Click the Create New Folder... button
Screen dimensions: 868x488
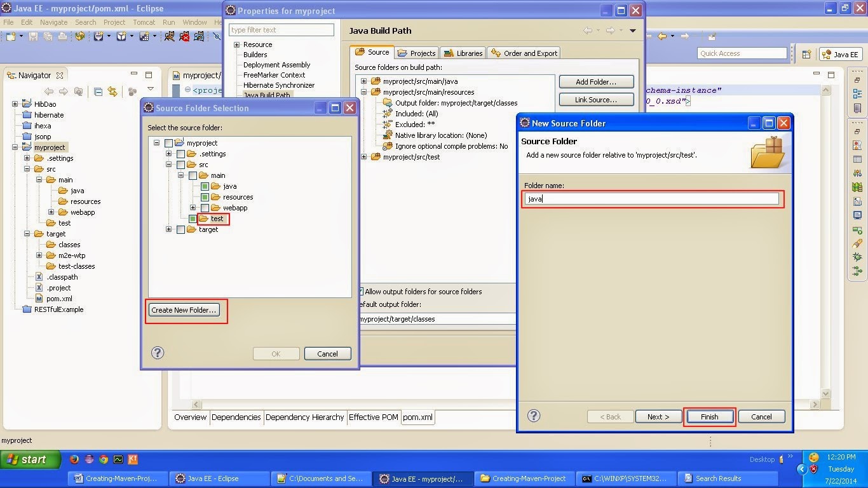[x=184, y=310]
